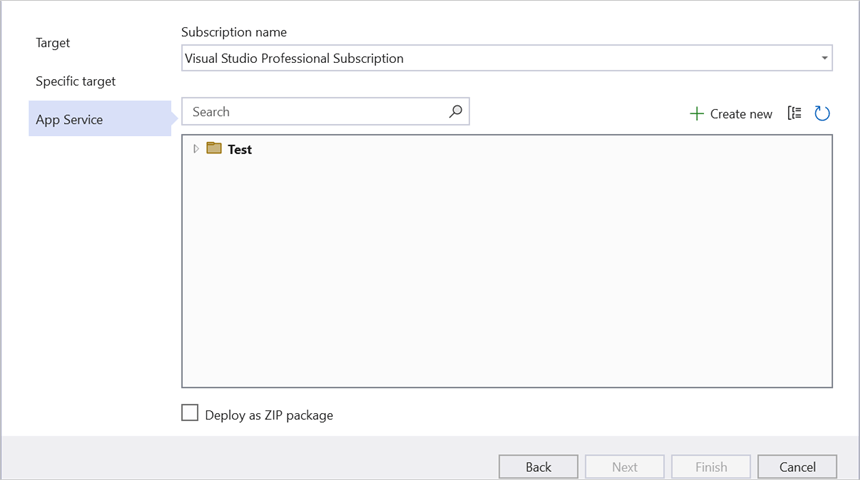Select the App Service step

pyautogui.click(x=100, y=118)
